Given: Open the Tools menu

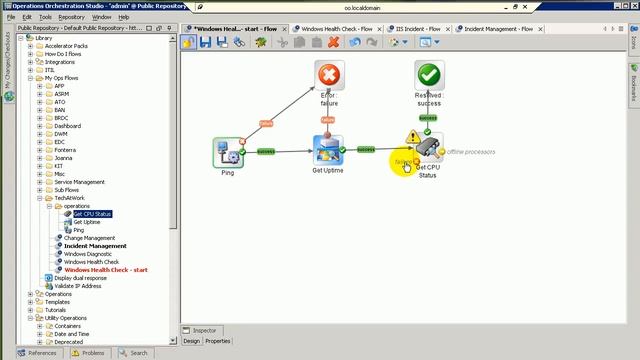Looking at the screenshot, I should (45, 17).
